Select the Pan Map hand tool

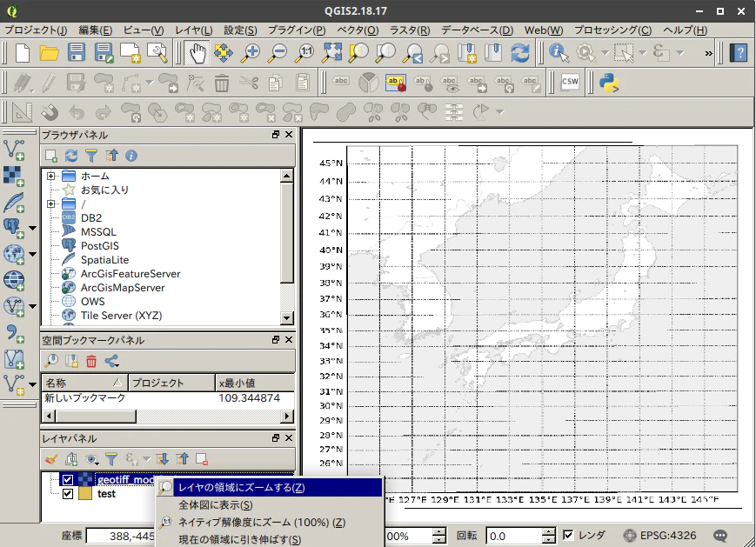(x=197, y=52)
